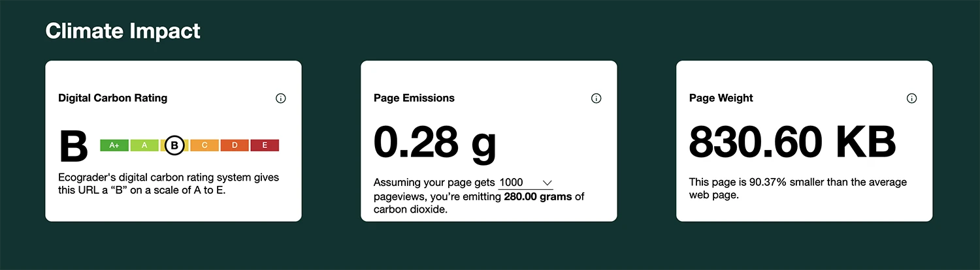Click the large B grade letter
The height and width of the screenshot is (270, 980).
(73, 147)
